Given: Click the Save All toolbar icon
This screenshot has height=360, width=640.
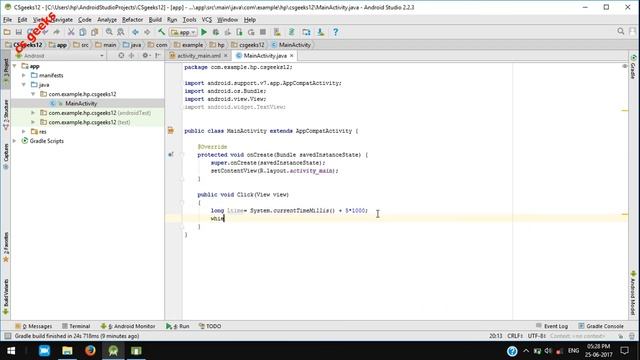Looking at the screenshot, I should [19, 32].
